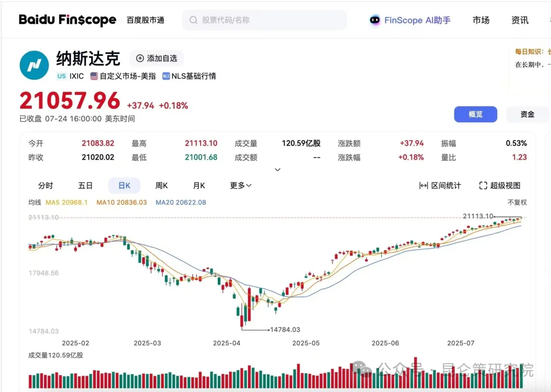
Task: Expand the stock details chevron below stats
Action: 278,170
